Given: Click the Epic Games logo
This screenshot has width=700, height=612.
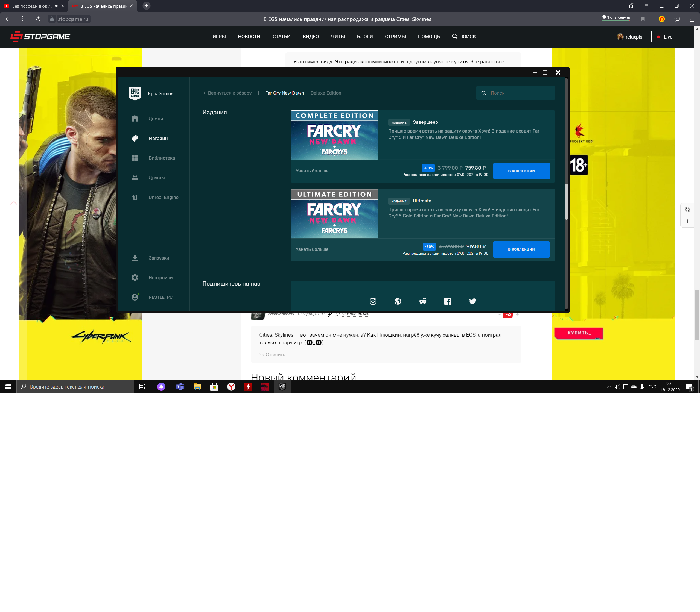Looking at the screenshot, I should [x=135, y=93].
